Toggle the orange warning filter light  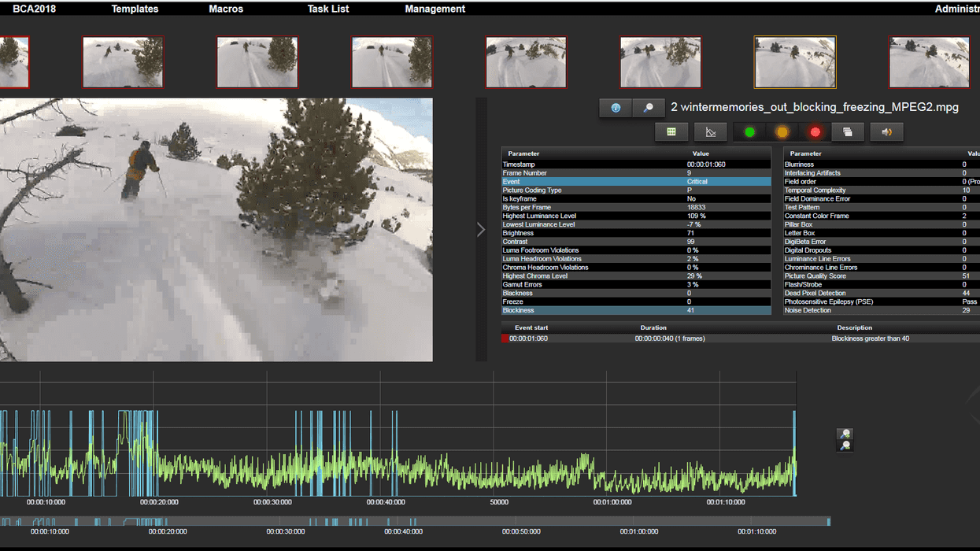pyautogui.click(x=782, y=132)
